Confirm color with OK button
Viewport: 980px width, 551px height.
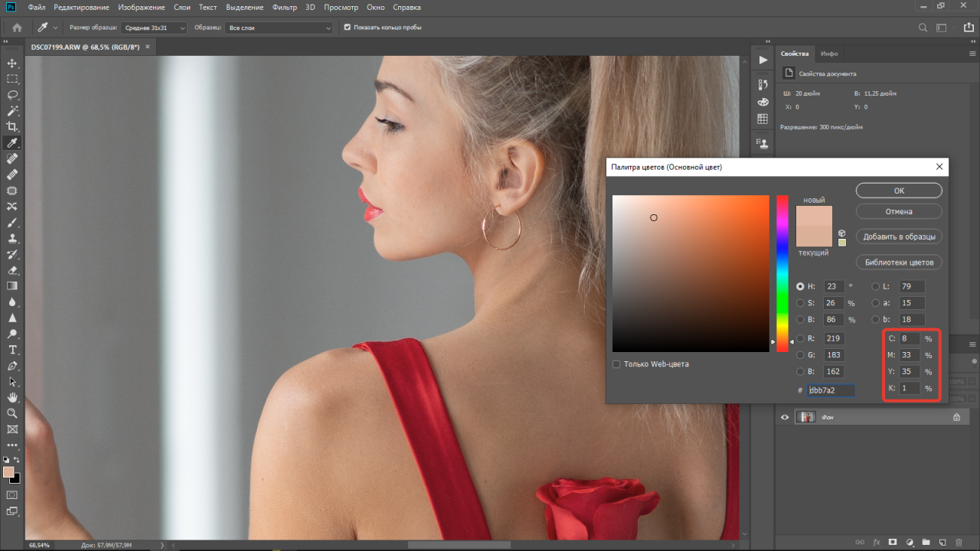pyautogui.click(x=899, y=191)
